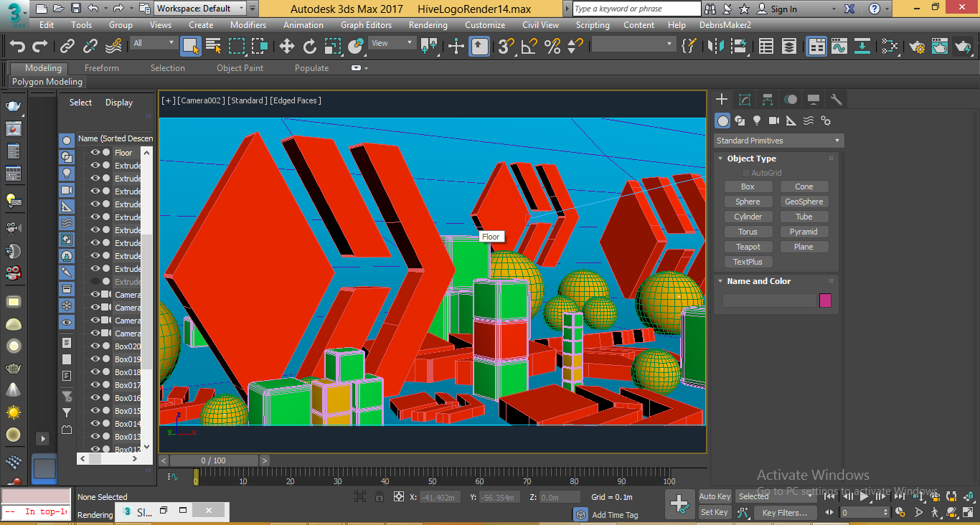Toggle Angle Snap button
This screenshot has width=980, height=525.
(x=529, y=47)
